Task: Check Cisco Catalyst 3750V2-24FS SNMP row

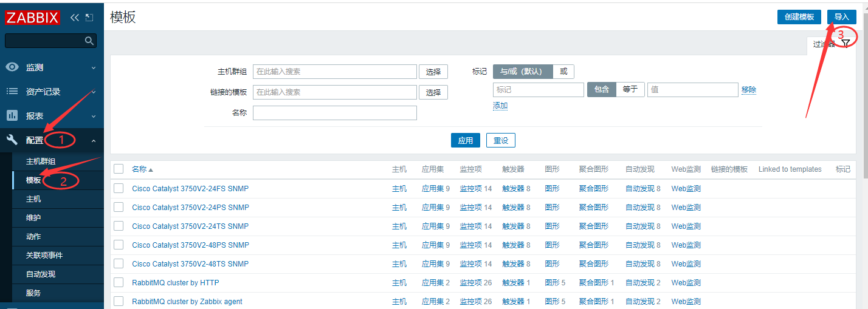Action: [x=119, y=188]
